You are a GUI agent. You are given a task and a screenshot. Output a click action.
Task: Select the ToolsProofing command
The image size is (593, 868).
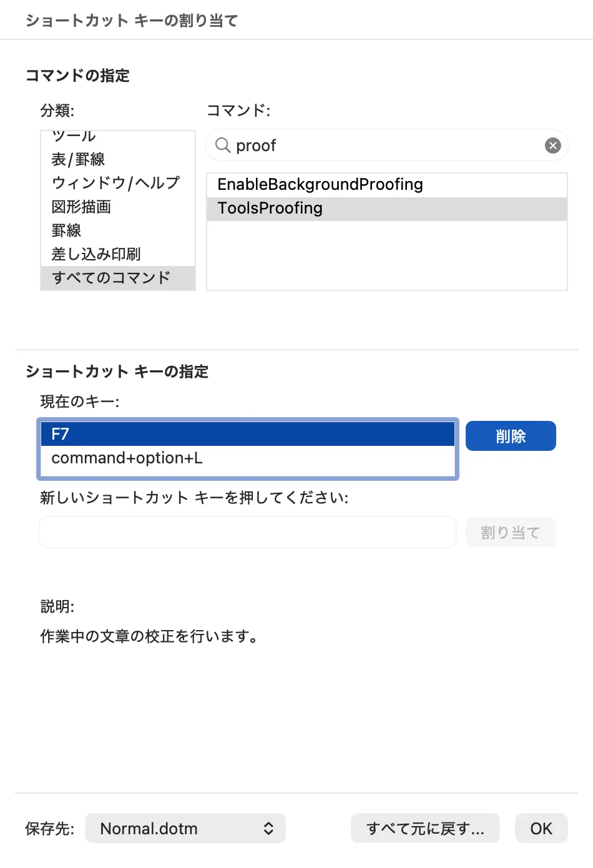click(x=269, y=208)
